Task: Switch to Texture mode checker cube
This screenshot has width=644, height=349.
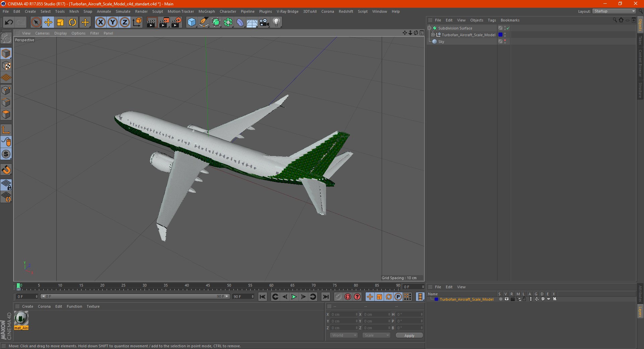Action: [x=6, y=66]
